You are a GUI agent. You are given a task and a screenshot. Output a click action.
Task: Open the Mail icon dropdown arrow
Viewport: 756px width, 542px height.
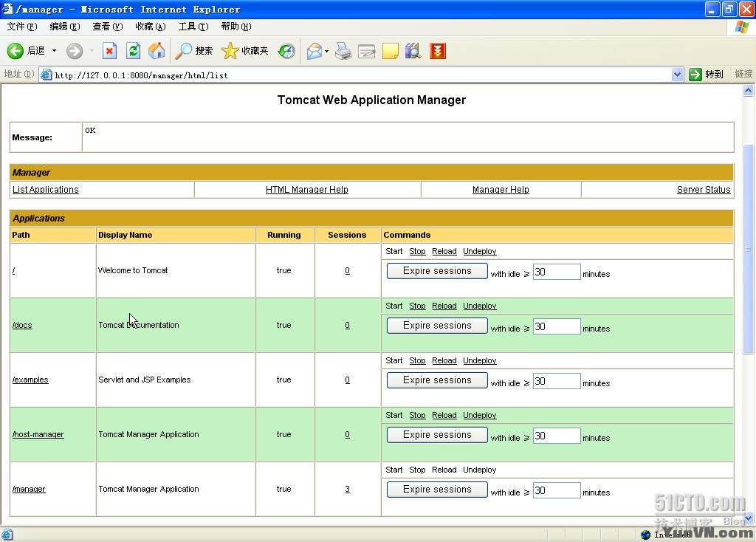(326, 51)
